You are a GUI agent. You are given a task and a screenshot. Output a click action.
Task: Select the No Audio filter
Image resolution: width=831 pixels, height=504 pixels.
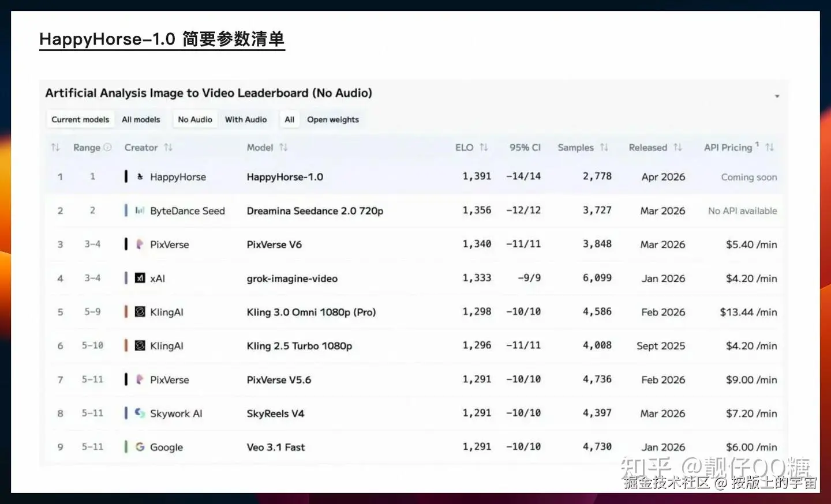(x=195, y=119)
